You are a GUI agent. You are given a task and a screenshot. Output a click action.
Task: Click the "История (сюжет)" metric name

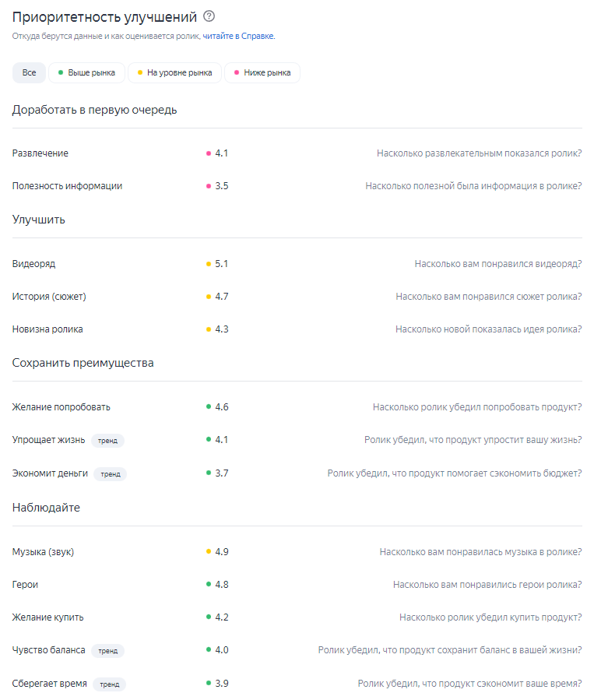[x=49, y=297]
